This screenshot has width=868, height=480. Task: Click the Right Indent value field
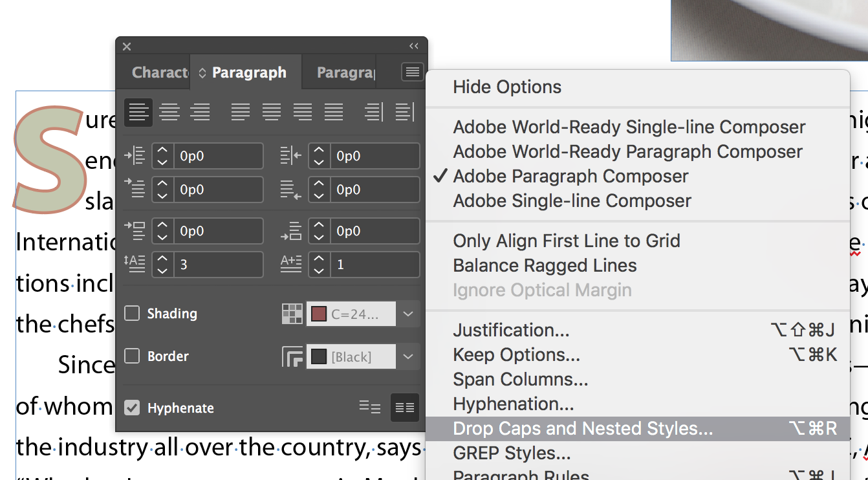coord(374,156)
